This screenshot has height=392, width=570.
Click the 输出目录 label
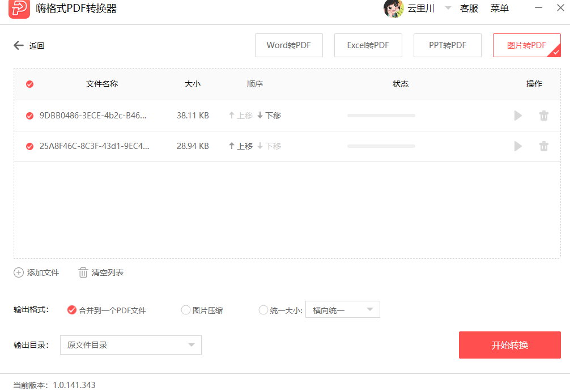pos(31,345)
